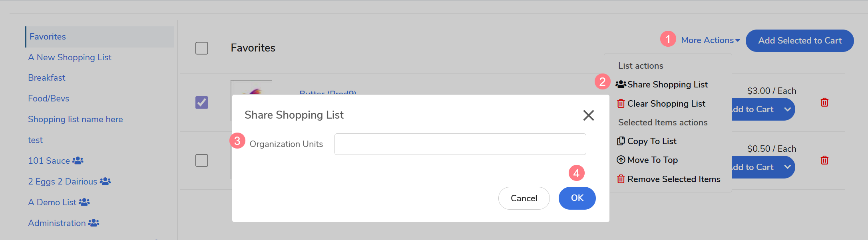Uncheck the Butter product checkbox
The width and height of the screenshot is (868, 240).
click(x=202, y=103)
